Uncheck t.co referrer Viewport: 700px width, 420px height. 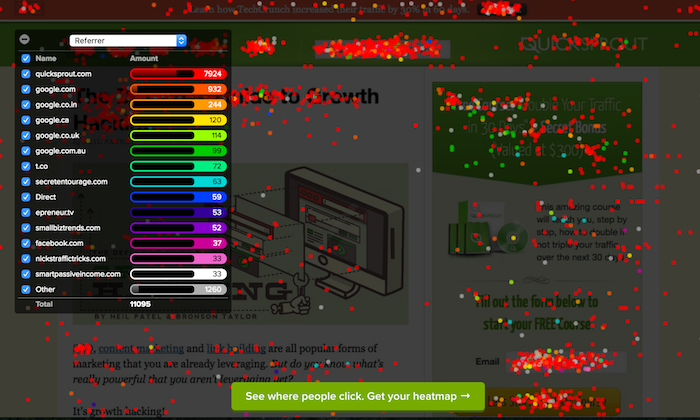(26, 166)
